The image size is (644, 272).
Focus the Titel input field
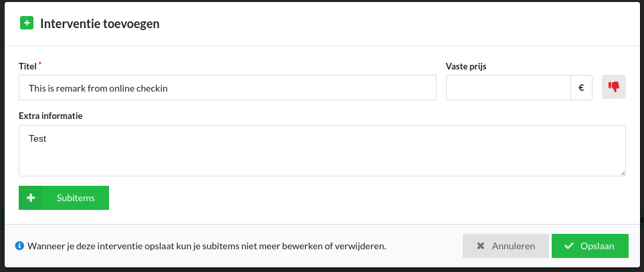point(227,88)
